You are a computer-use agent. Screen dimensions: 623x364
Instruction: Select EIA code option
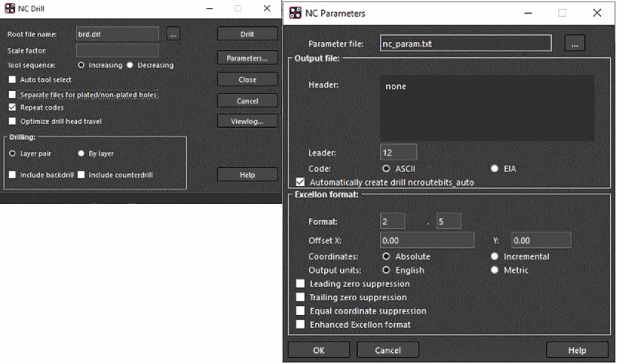click(494, 168)
